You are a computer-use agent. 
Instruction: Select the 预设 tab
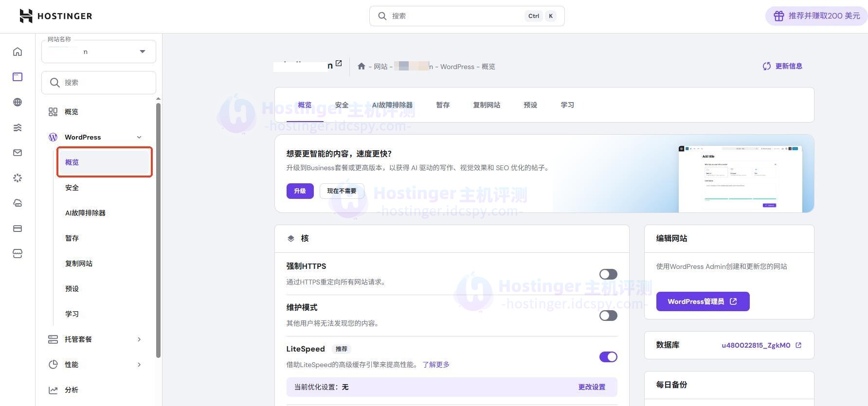coord(530,105)
